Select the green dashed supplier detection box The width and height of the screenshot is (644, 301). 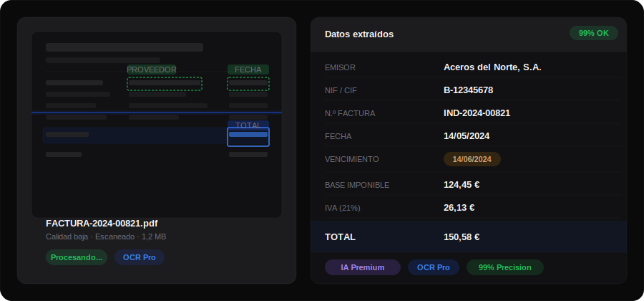pyautogui.click(x=165, y=83)
